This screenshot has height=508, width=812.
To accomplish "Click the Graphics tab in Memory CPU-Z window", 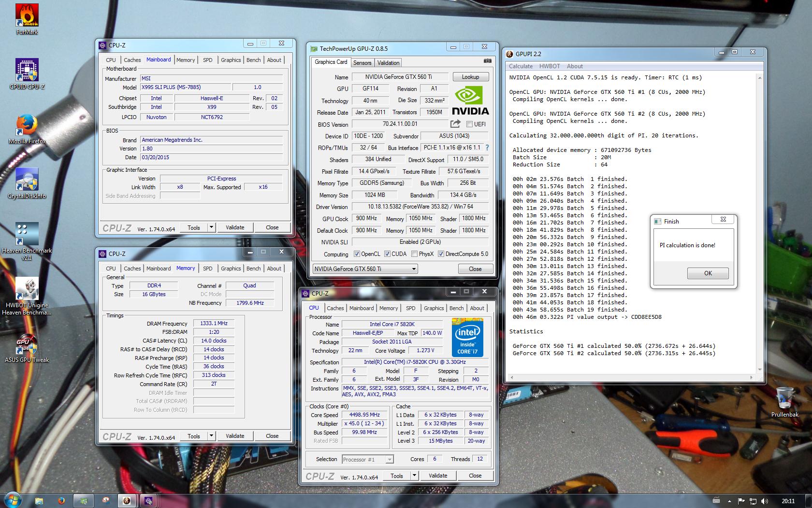I will pos(231,269).
